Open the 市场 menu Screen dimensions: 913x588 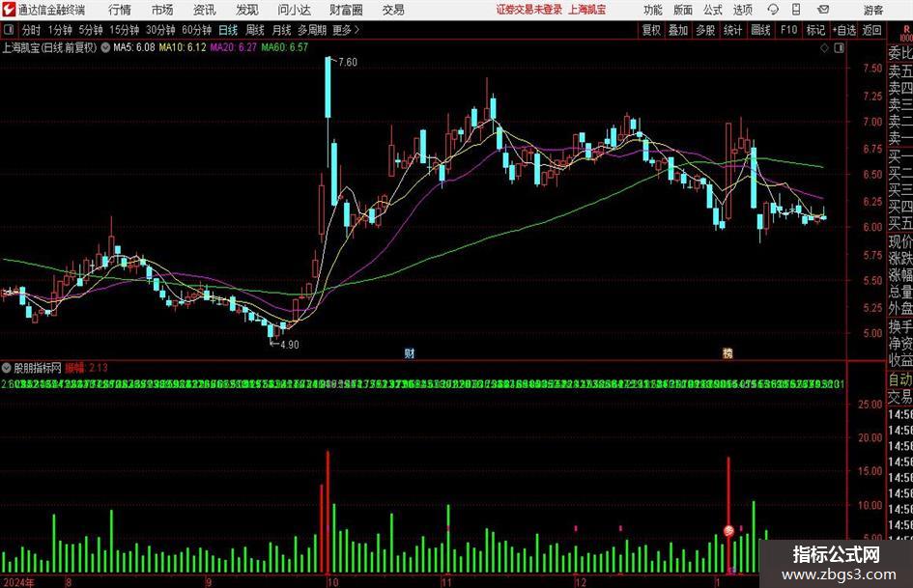[x=162, y=10]
